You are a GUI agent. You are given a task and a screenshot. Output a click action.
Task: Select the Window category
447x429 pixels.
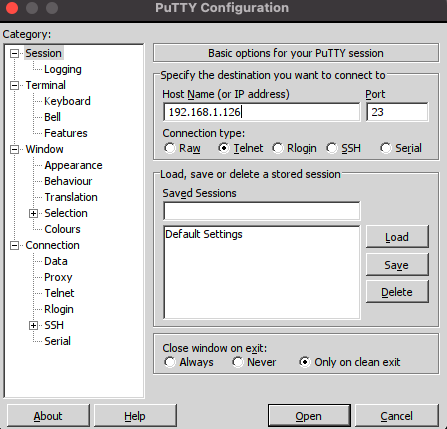click(x=44, y=149)
